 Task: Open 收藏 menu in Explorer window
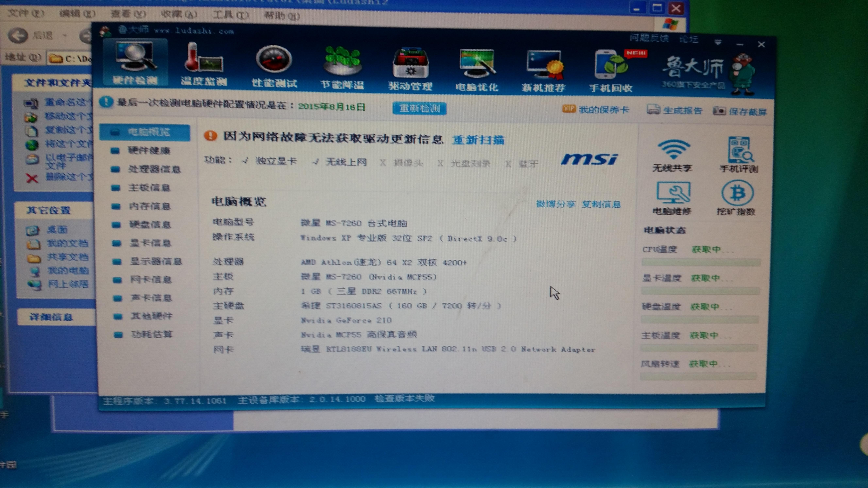click(x=179, y=15)
